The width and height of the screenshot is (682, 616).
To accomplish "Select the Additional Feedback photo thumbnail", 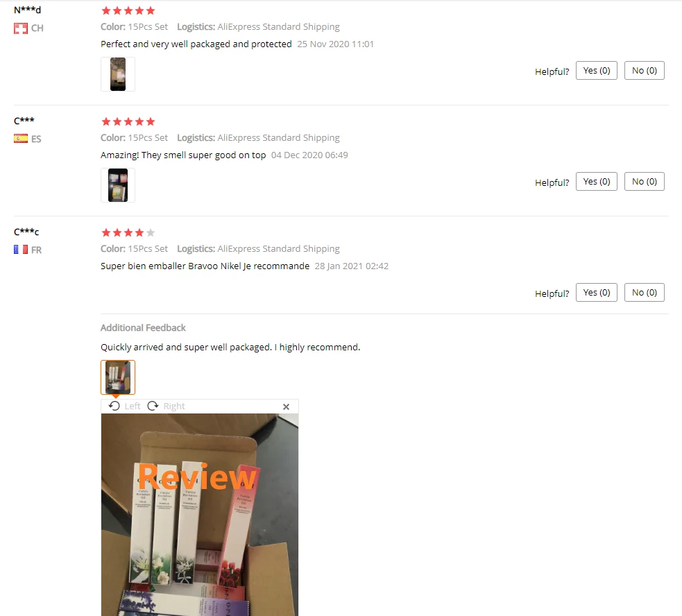I will point(118,377).
